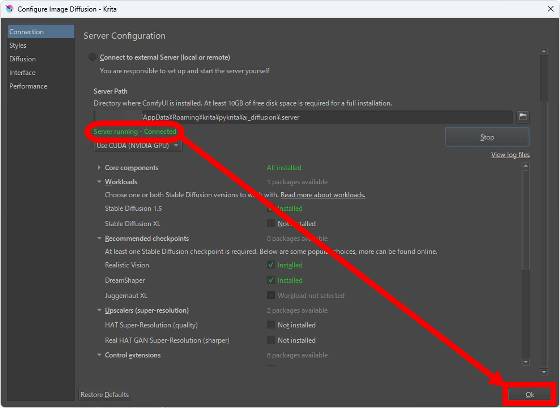Click the Server Path input field
This screenshot has width=560, height=408.
click(x=303, y=117)
